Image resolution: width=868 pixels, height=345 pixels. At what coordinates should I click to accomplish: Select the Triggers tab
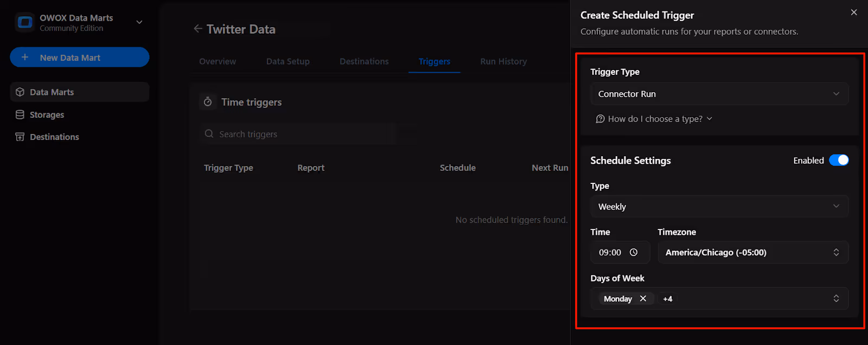435,61
